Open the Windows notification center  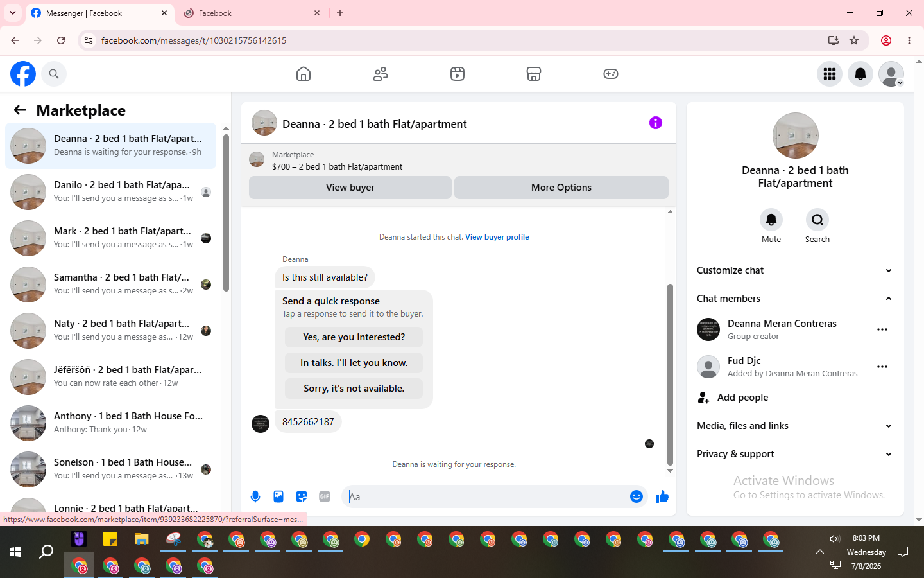click(x=903, y=552)
